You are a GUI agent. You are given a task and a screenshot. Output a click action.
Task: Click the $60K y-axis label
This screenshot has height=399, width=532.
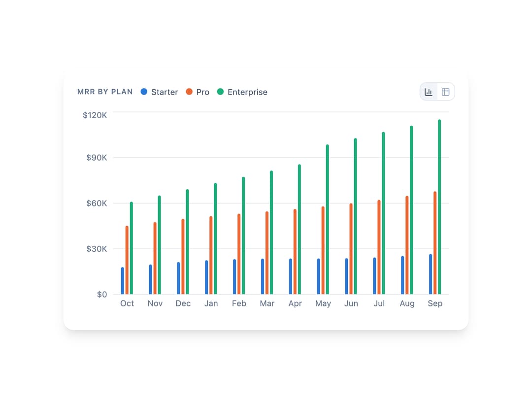pos(97,203)
